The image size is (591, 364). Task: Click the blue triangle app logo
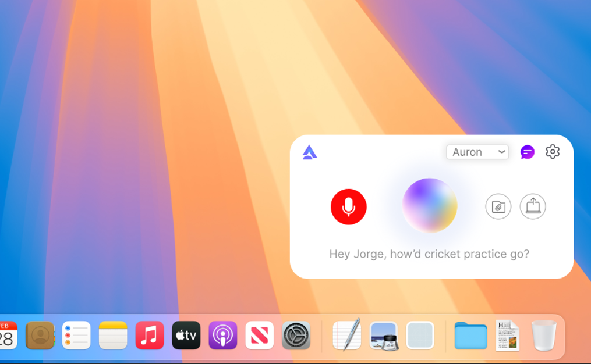tap(310, 152)
